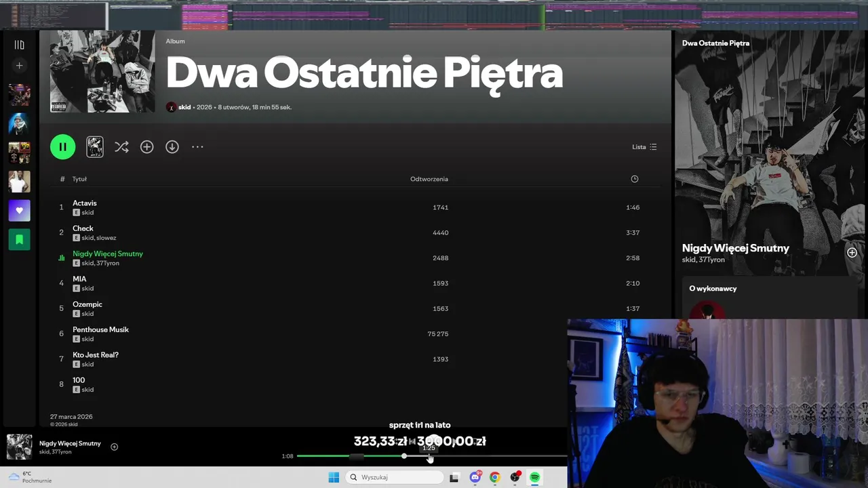Click now playing title Nigdy Więcej Smutny in bottom bar
The image size is (868, 488).
(x=70, y=443)
